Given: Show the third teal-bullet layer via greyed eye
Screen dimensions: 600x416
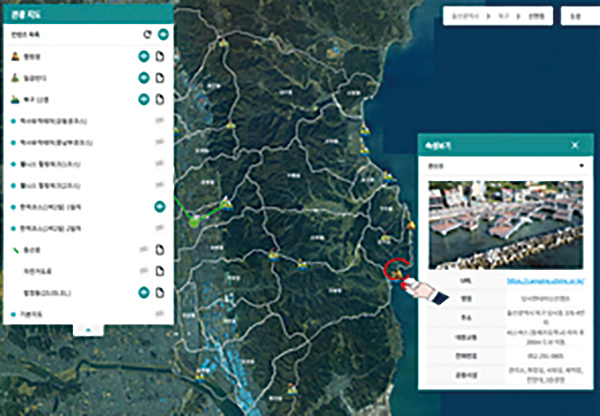Looking at the screenshot, I should tap(160, 164).
